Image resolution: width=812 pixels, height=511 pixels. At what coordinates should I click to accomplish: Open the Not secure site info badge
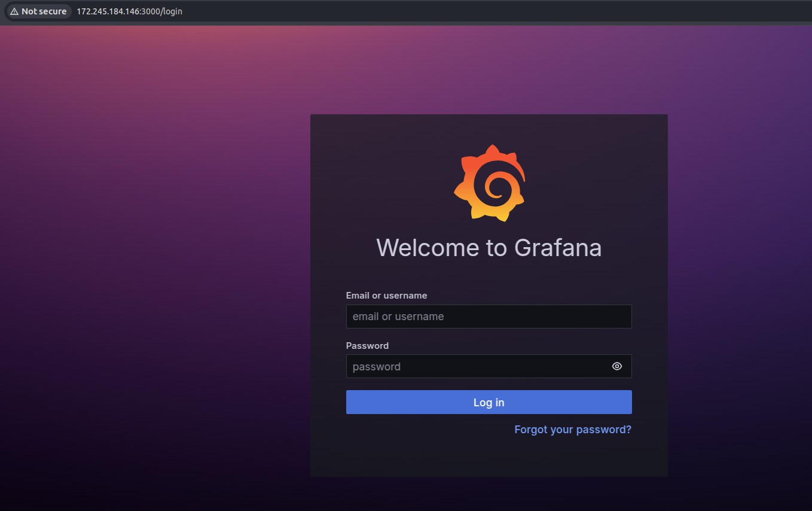click(38, 11)
